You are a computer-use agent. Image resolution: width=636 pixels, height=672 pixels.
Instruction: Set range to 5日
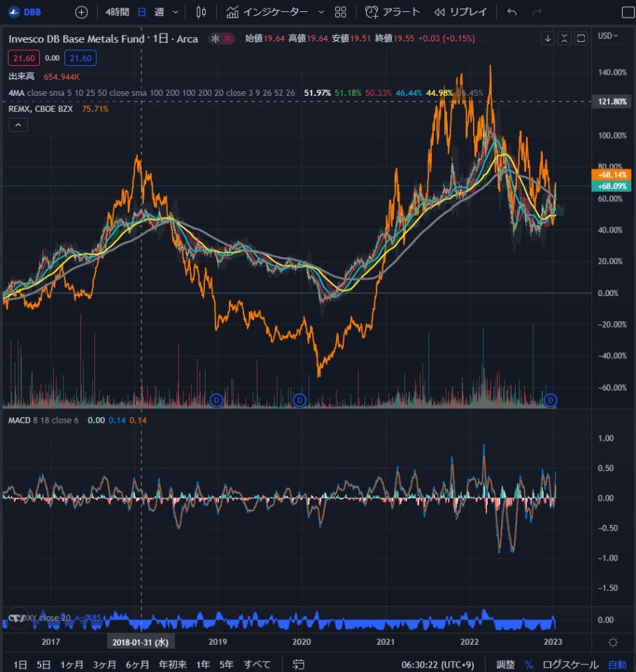[43, 665]
